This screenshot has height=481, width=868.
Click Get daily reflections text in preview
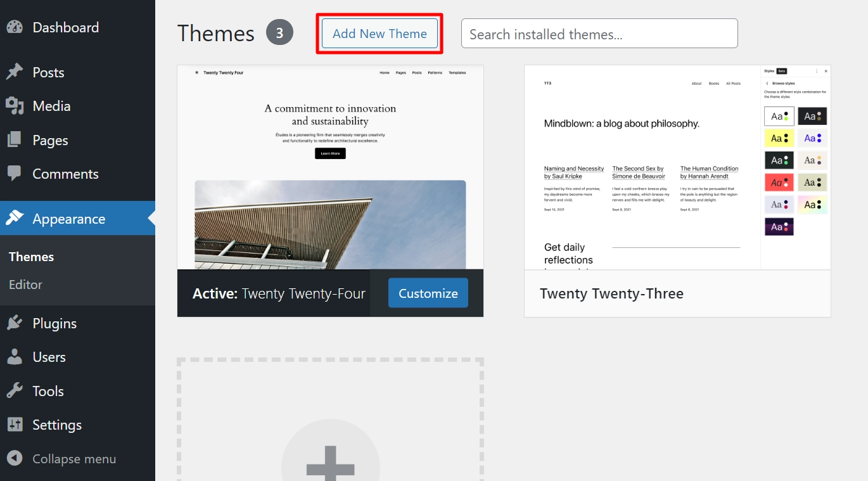(x=568, y=253)
